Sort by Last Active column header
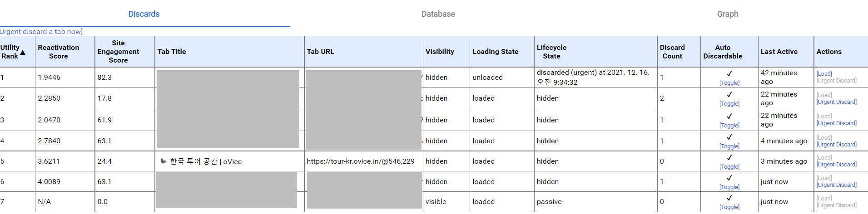Viewport: 868px width, 214px height. [x=779, y=52]
